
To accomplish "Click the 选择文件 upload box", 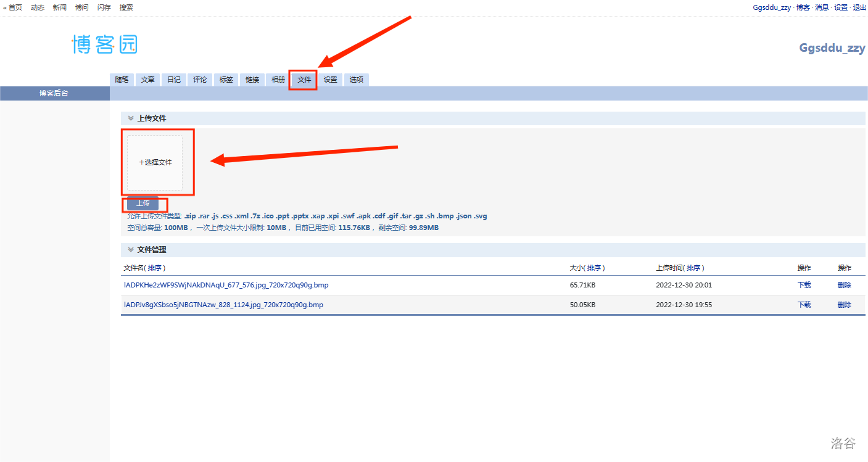I will 155,162.
